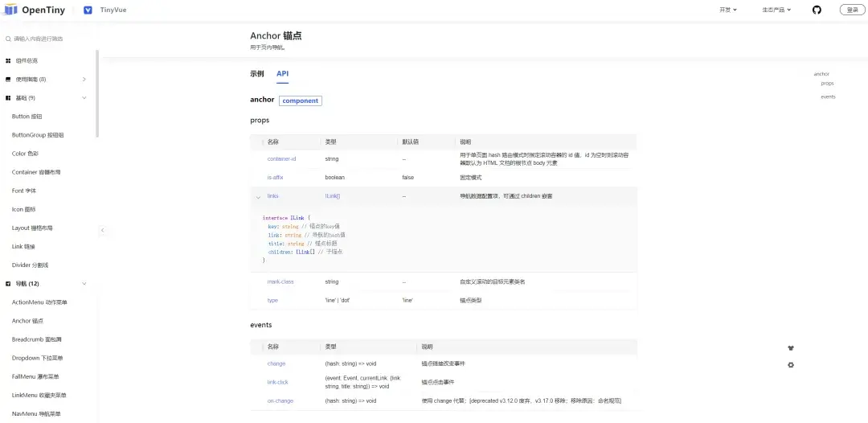This screenshot has height=423, width=868.
Task: Click the props section heading
Action: point(260,120)
